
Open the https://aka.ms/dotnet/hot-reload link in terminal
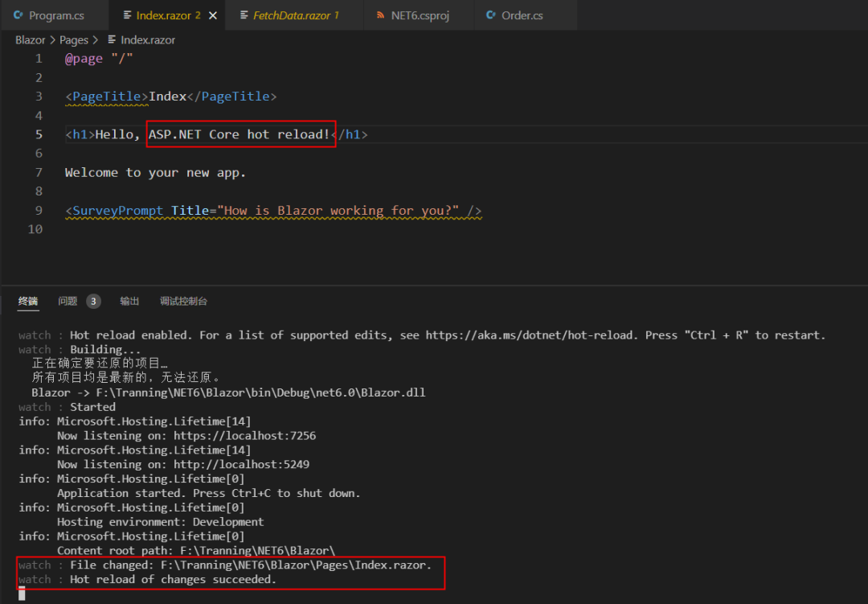pos(529,335)
